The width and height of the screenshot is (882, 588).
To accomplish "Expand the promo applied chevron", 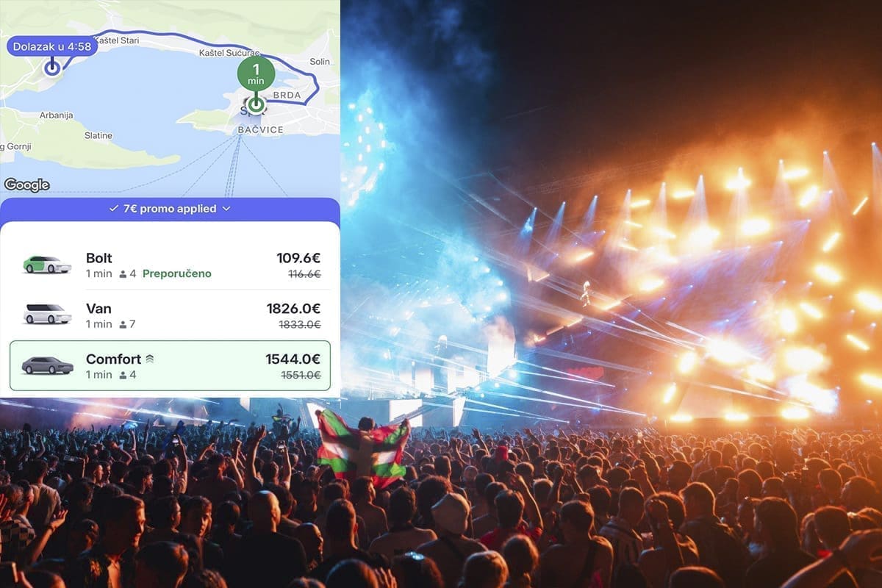I will pos(226,209).
